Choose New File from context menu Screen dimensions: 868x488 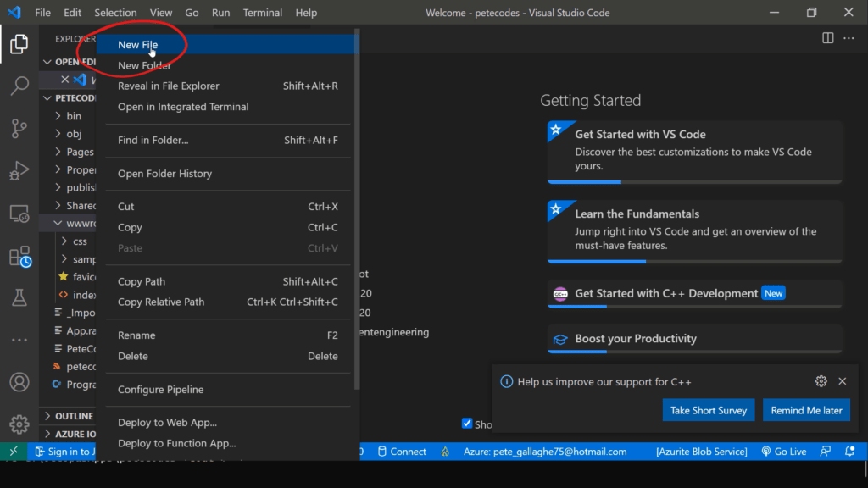pos(227,44)
